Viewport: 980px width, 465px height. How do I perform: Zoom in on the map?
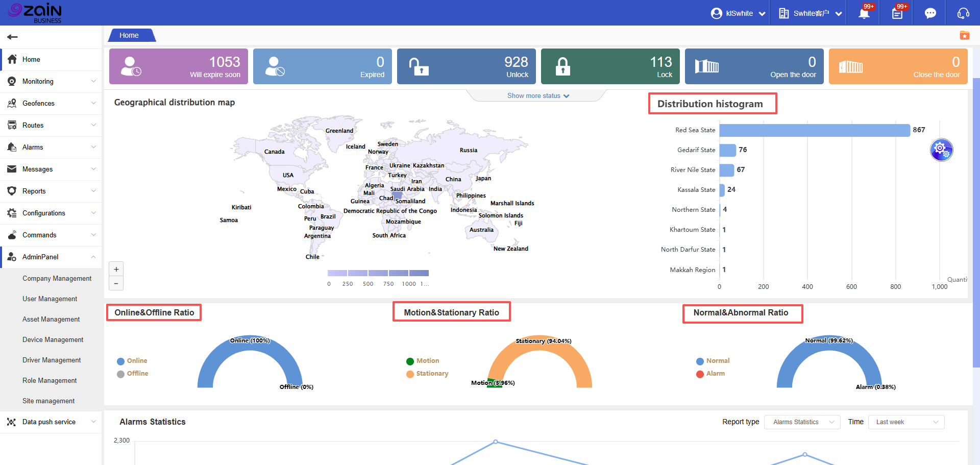116,270
